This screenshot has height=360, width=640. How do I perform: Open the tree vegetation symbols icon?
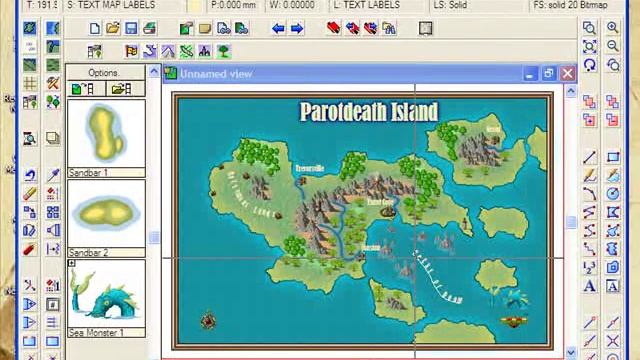[223, 51]
